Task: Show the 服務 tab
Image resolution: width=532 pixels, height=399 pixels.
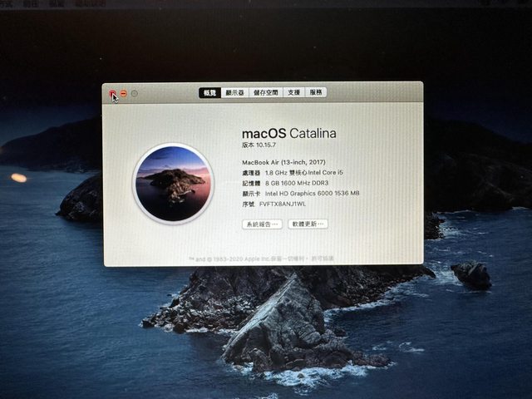Action: pos(316,93)
